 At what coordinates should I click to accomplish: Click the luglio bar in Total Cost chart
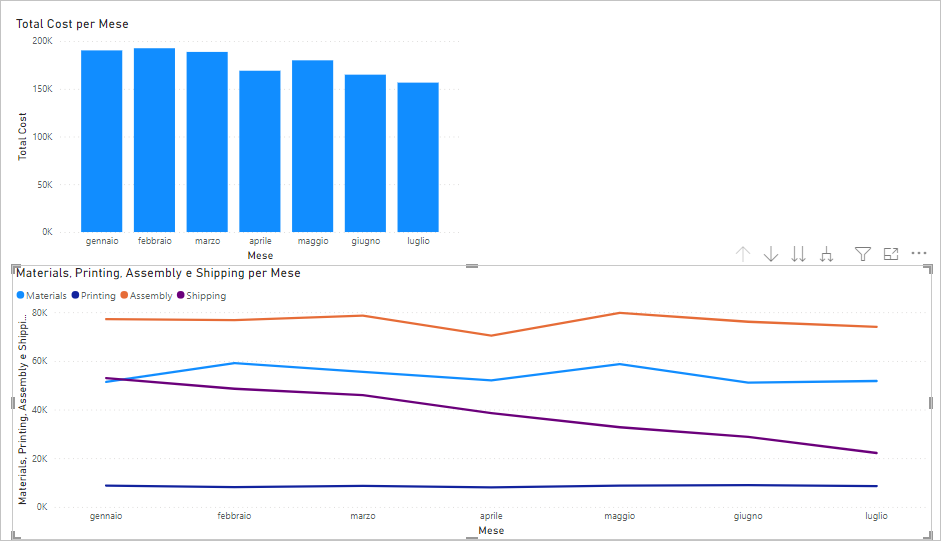tap(418, 157)
